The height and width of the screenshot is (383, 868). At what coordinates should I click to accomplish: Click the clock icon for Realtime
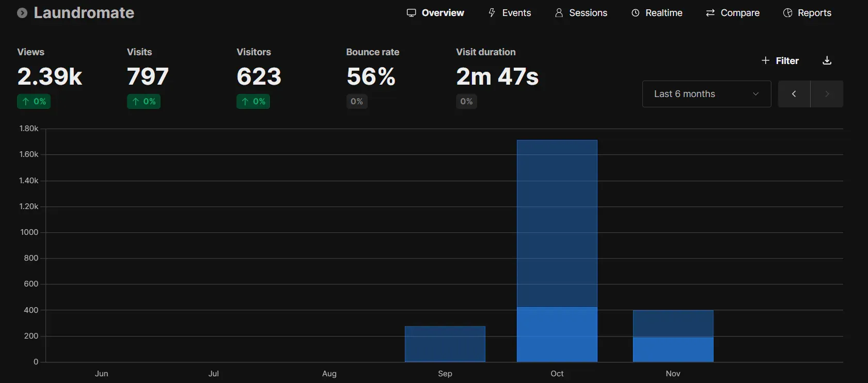(x=635, y=13)
